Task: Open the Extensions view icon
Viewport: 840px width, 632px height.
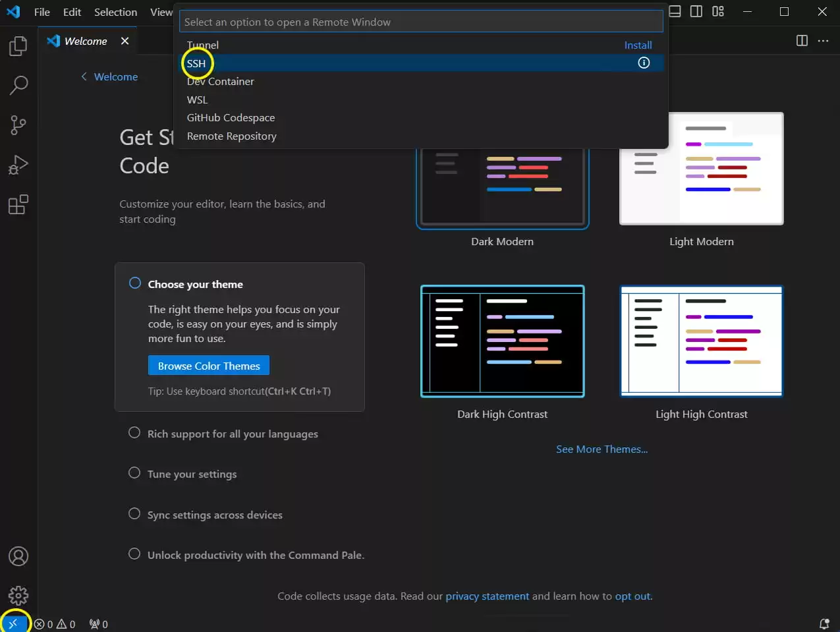Action: tap(18, 204)
